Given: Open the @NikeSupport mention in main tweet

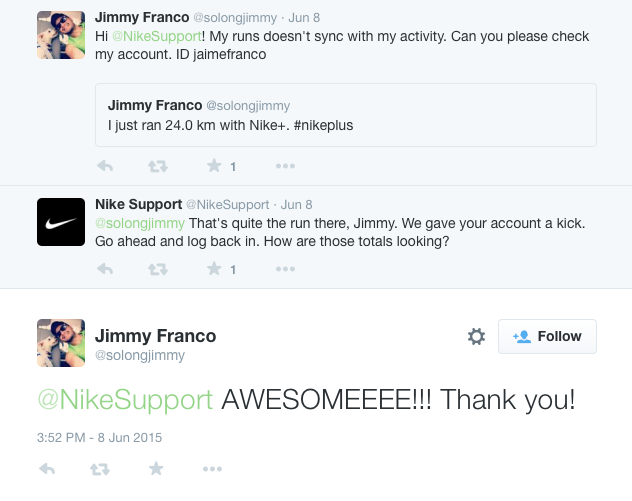Looking at the screenshot, I should click(125, 400).
